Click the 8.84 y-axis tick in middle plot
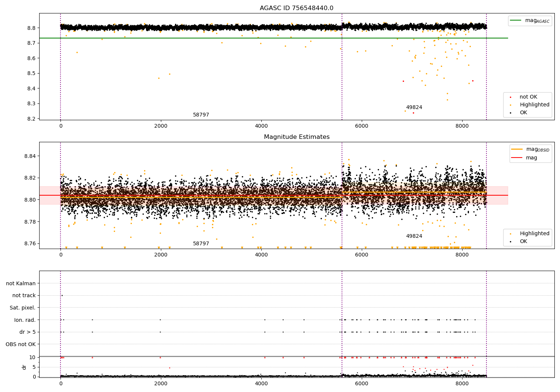The height and width of the screenshot is (392, 560). pos(30,156)
